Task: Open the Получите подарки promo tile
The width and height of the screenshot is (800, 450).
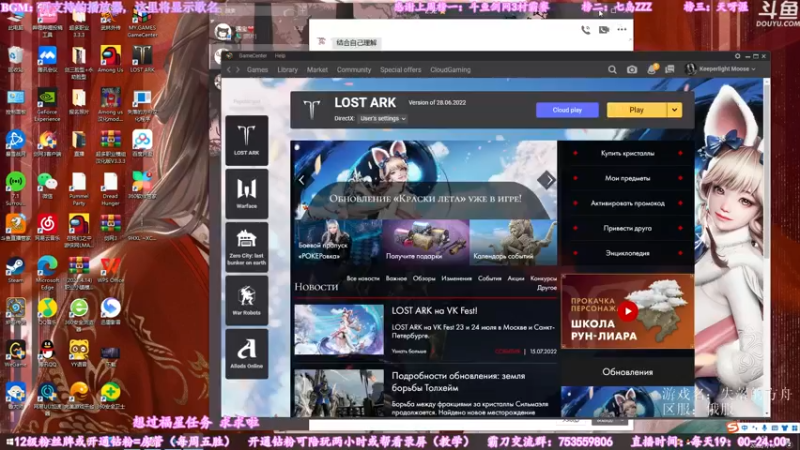Action: pyautogui.click(x=426, y=242)
